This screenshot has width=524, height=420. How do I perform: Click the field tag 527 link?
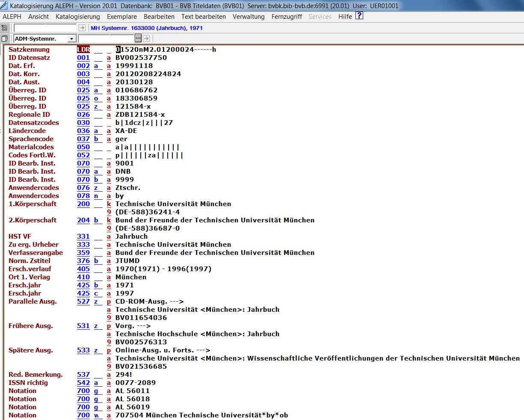click(x=83, y=302)
